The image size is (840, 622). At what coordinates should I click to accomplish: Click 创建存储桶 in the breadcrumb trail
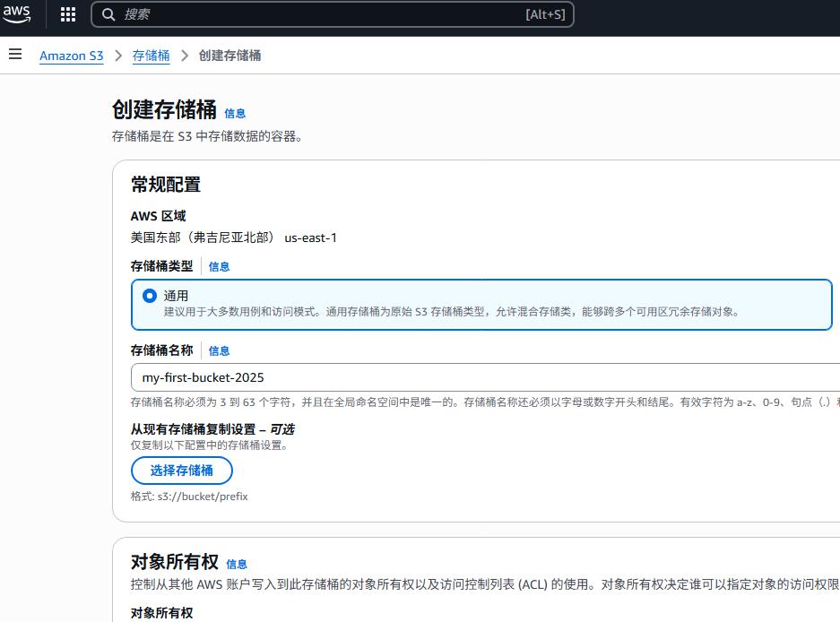pyautogui.click(x=229, y=56)
